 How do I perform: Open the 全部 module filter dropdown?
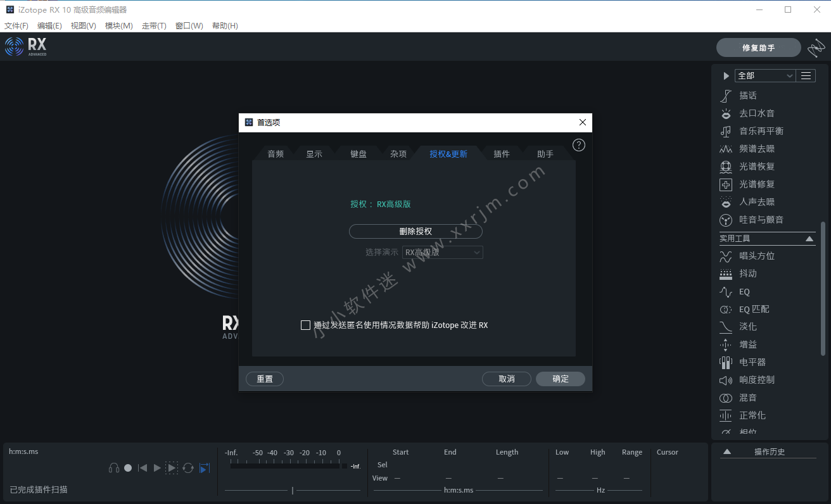point(764,76)
